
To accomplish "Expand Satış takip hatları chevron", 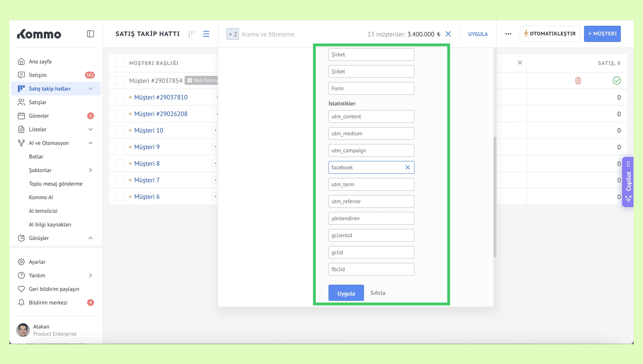I will pos(91,88).
